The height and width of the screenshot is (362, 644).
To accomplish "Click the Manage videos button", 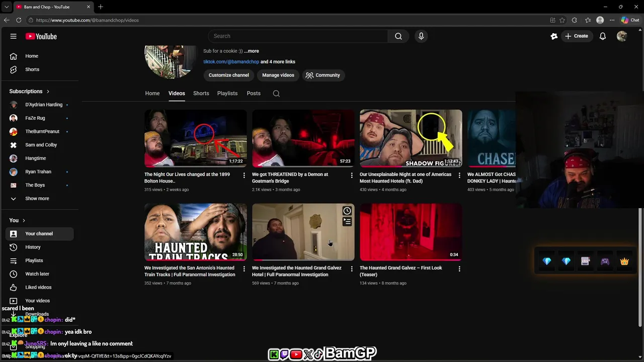I will (278, 75).
